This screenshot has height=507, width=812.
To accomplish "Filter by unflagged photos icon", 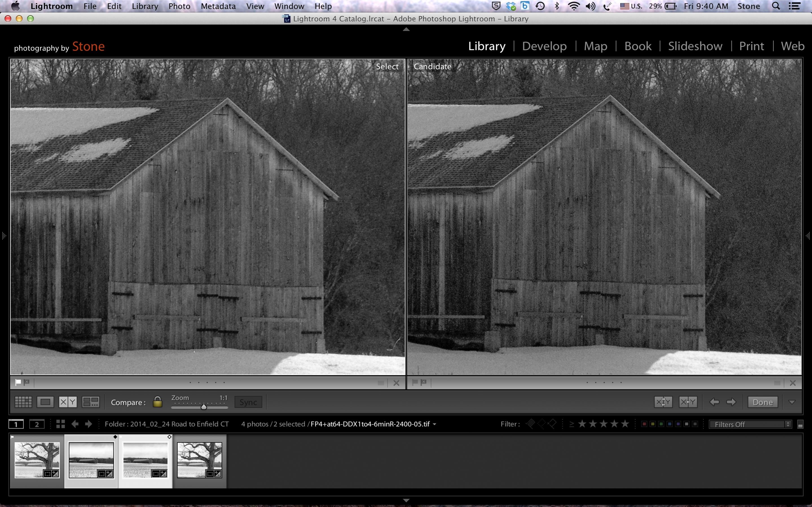I will 541,424.
